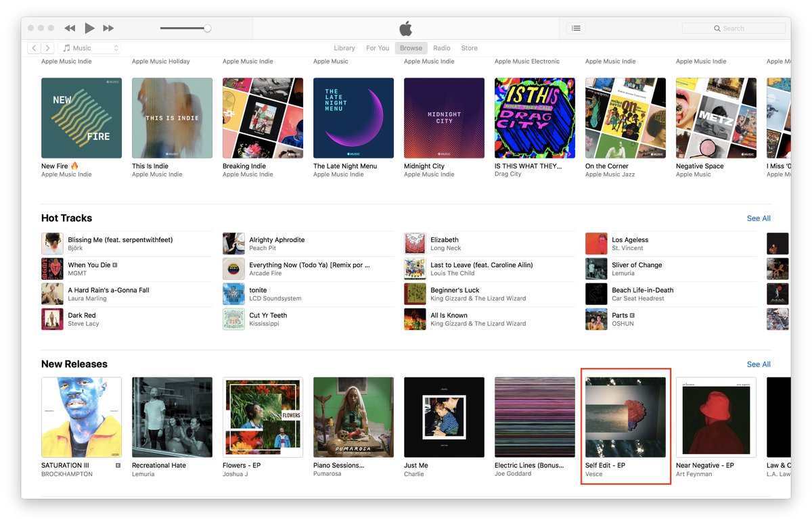Open the St. Vincent artist link
This screenshot has width=812, height=524.
pyautogui.click(x=627, y=248)
